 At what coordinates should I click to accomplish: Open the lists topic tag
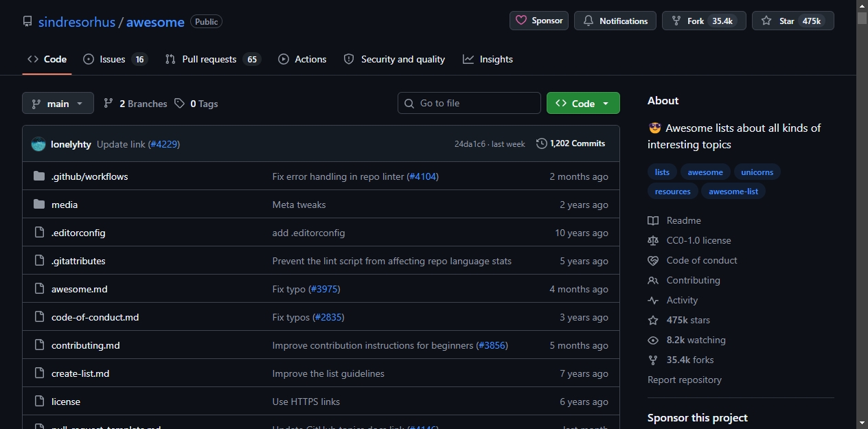pos(662,172)
